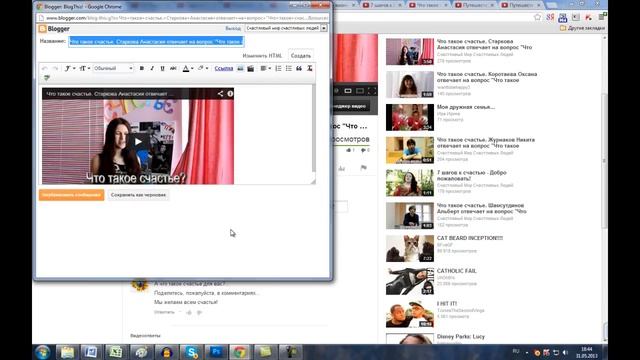Click the spell check icon
This screenshot has width=640, height=360.
coord(47,78)
